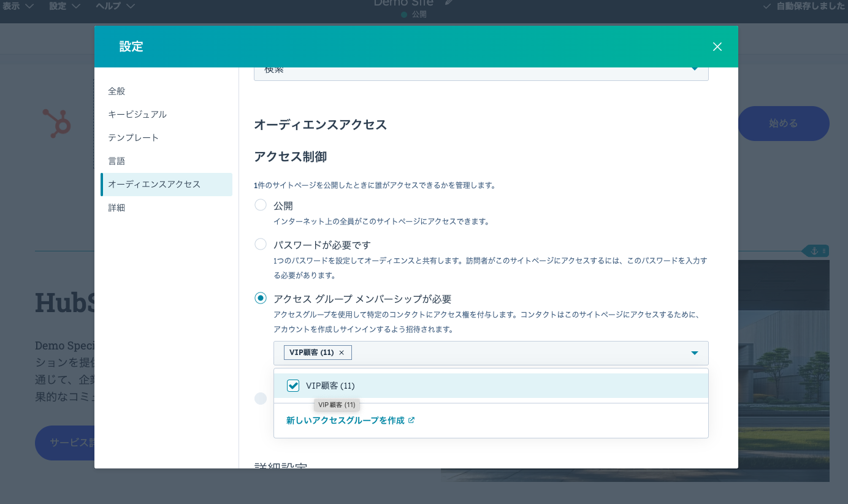
Task: Remove the VIP顧客 tag using its x
Action: pyautogui.click(x=342, y=353)
